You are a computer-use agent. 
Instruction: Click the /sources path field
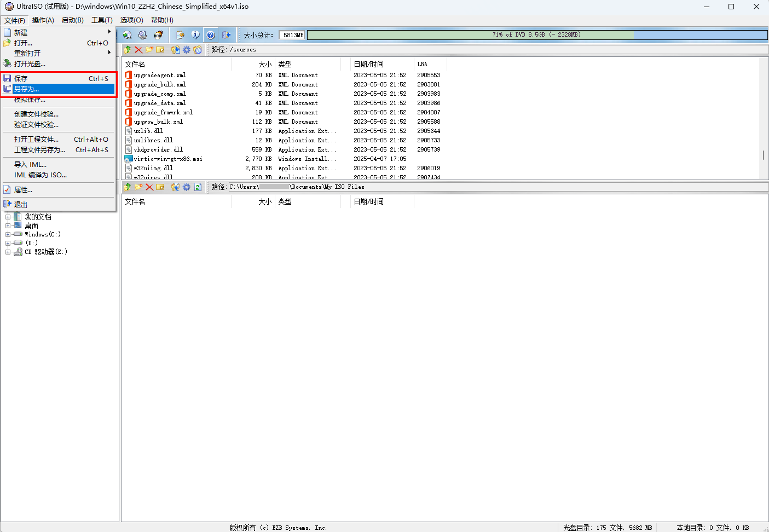[x=497, y=50]
